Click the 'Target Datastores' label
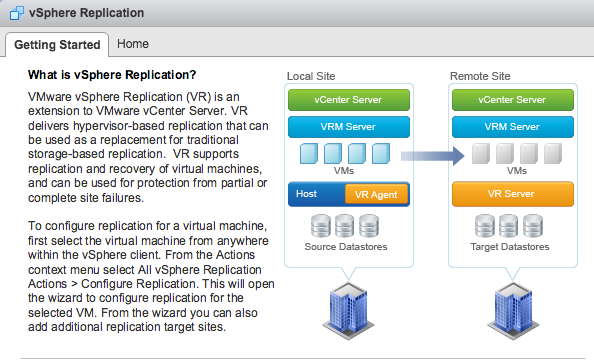The height and width of the screenshot is (362, 594). [x=510, y=247]
